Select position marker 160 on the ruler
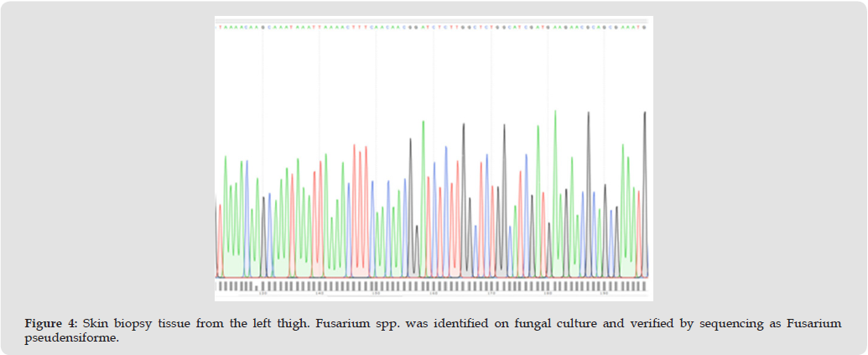Viewport: 868px width, 355px height. tap(433, 294)
